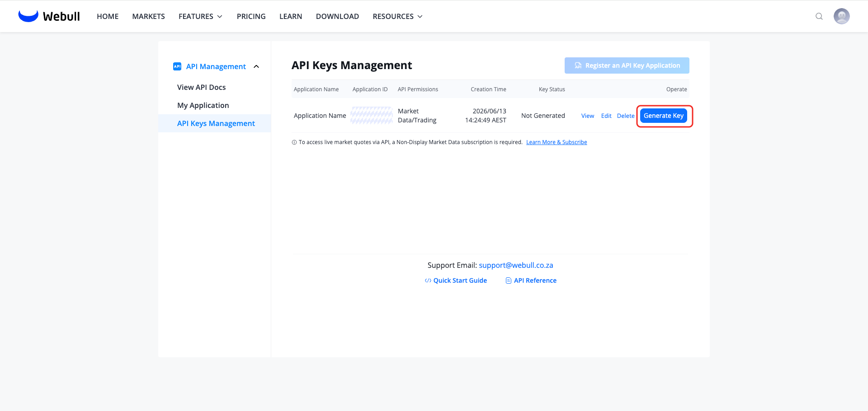Screen dimensions: 868x411
Task: Click the API Management icon in sidebar
Action: click(x=177, y=66)
